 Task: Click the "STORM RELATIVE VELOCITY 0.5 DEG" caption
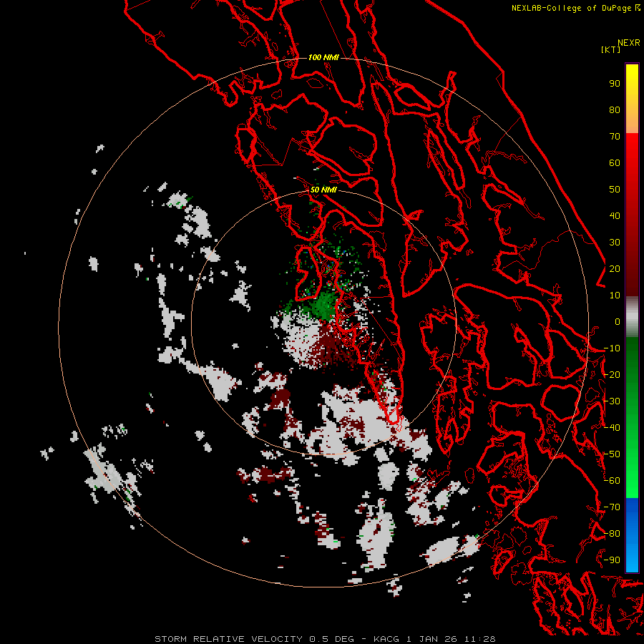click(254, 639)
